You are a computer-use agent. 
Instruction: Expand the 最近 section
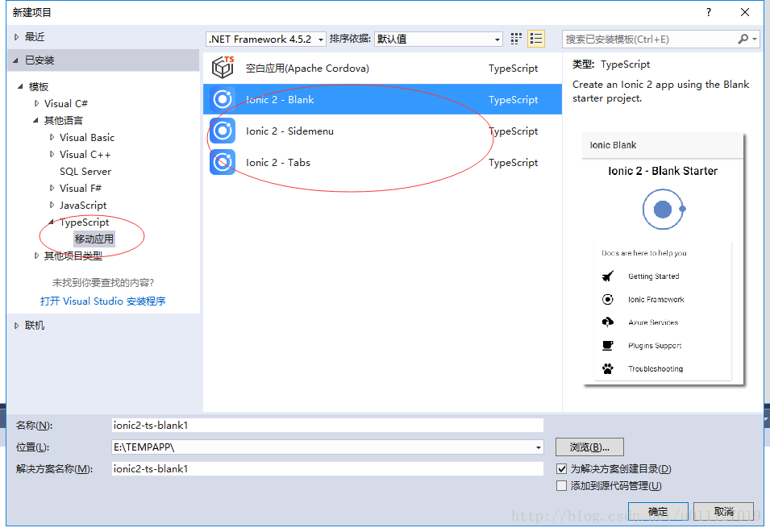tap(16, 37)
